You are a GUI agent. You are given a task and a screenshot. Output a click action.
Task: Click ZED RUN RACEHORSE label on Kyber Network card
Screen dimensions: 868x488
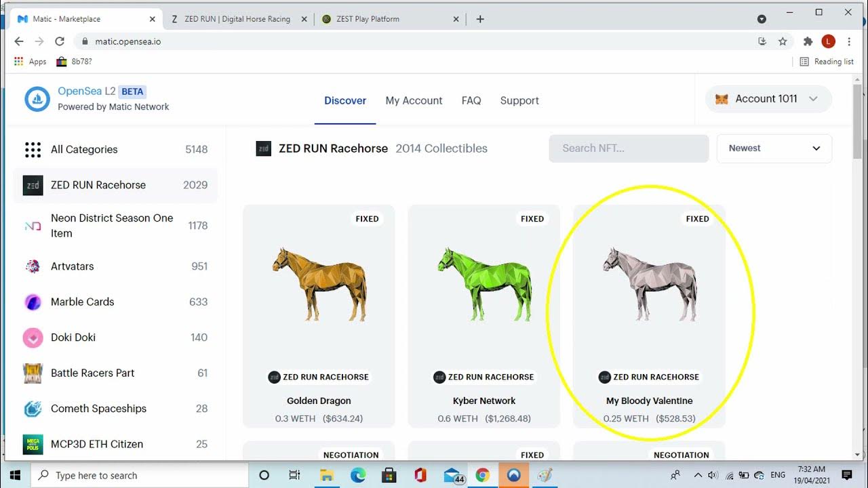[x=491, y=377]
